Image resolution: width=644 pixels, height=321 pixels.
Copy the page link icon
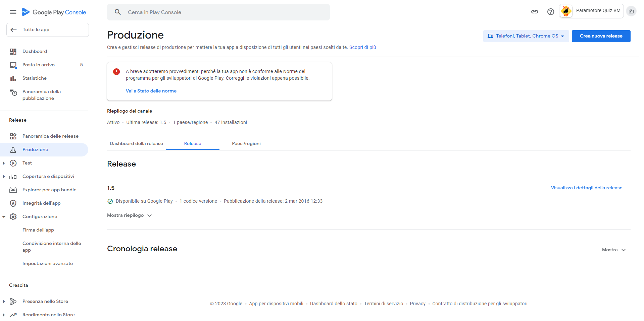pyautogui.click(x=535, y=12)
